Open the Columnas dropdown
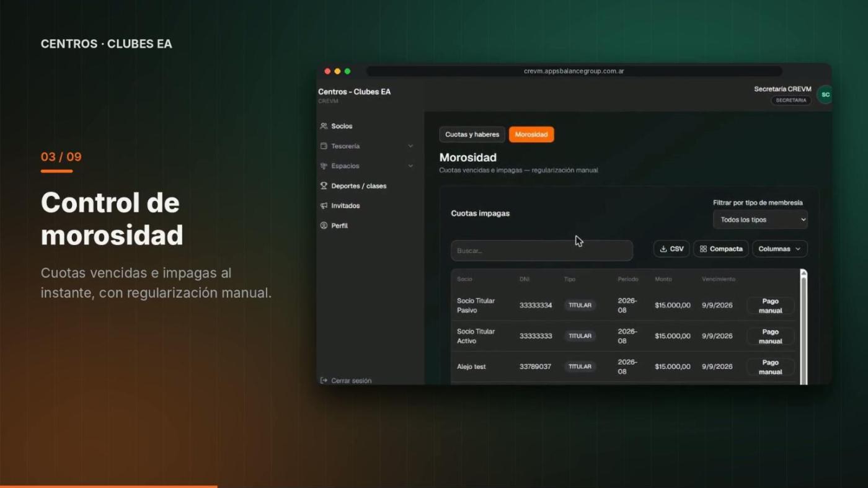868x488 pixels. (x=780, y=249)
